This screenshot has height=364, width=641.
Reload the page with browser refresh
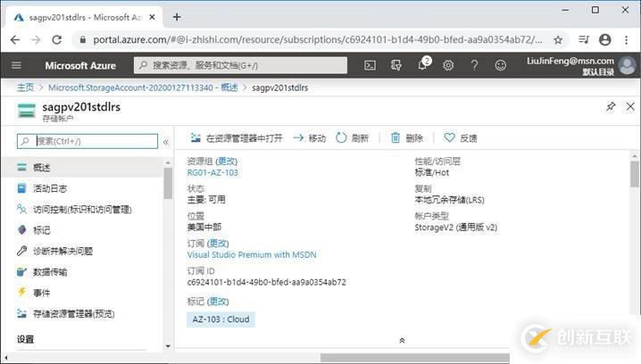coord(57,39)
